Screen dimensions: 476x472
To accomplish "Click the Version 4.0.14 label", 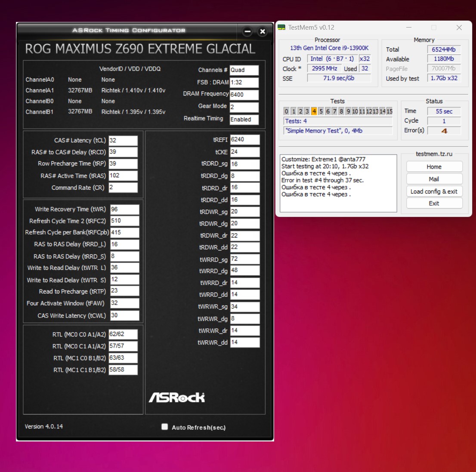I will (44, 426).
